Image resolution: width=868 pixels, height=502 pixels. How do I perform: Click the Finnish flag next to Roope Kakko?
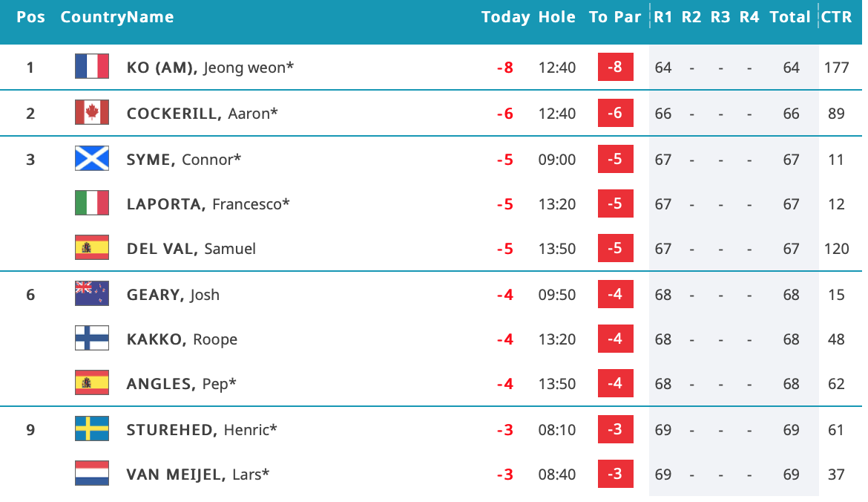pos(92,339)
